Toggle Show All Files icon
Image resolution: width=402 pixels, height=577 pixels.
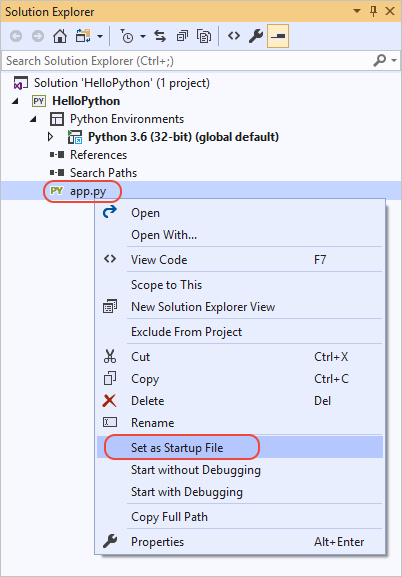[x=204, y=36]
